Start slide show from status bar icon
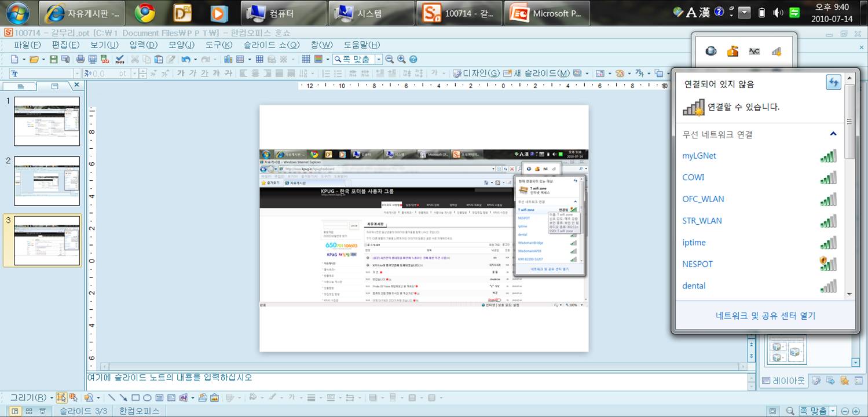This screenshot has width=868, height=417. click(42, 411)
